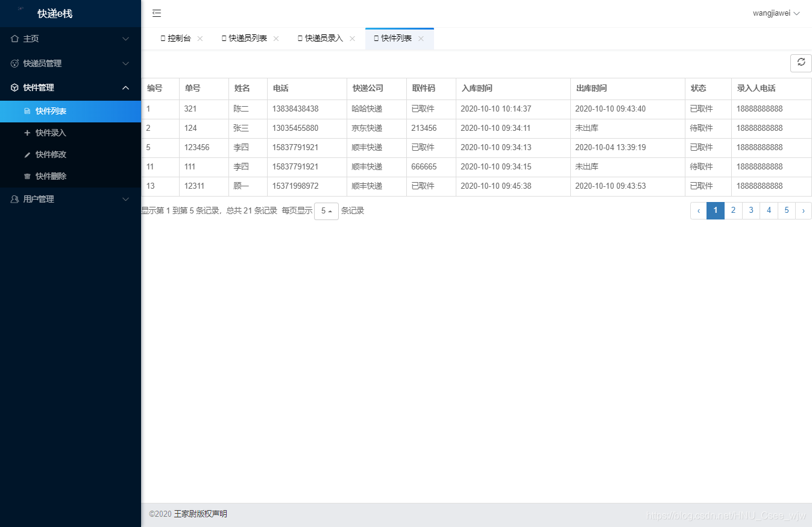812x527 pixels.
Task: Go to previous page arrow
Action: (x=699, y=210)
